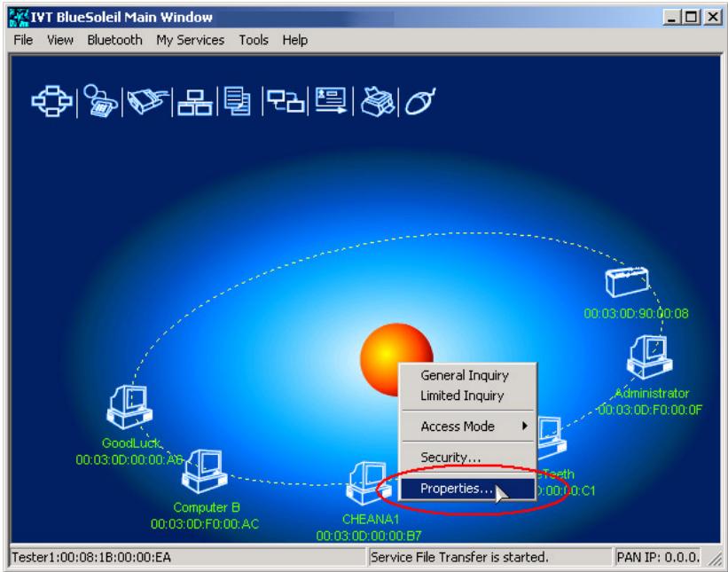Open the File menu
This screenshot has height=572, width=728.
click(23, 41)
